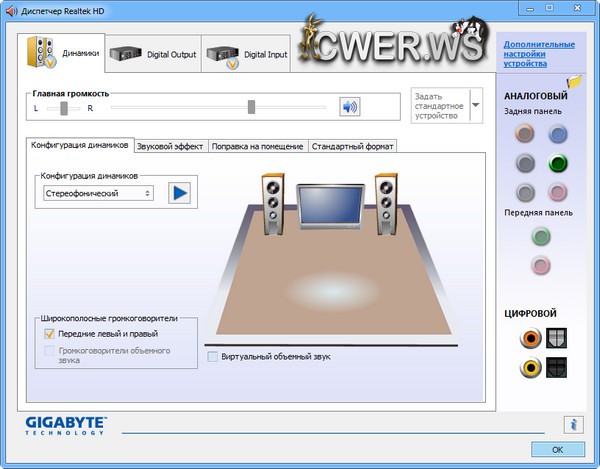Expand the Задать стандартное устройство dropdown arrow
Screen dimensions: 600x469
476,105
